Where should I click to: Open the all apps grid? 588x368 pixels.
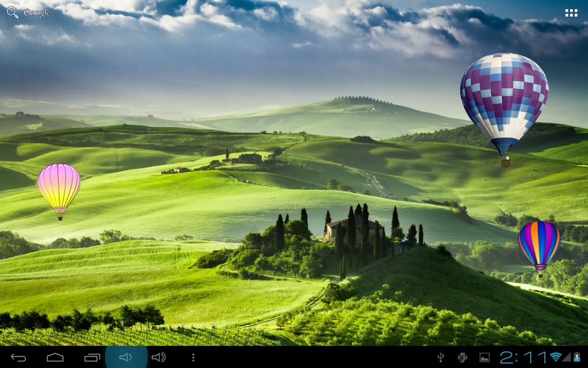pos(571,13)
